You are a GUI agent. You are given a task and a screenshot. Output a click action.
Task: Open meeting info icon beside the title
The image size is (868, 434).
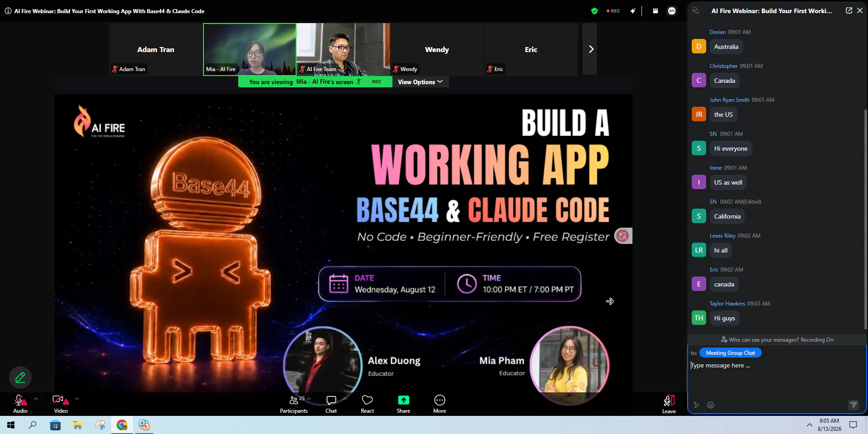coord(8,11)
